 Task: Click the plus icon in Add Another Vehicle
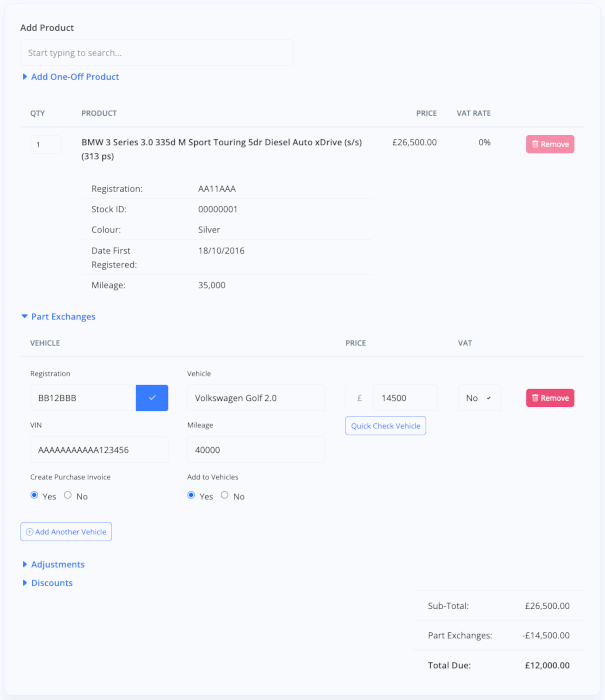point(29,532)
